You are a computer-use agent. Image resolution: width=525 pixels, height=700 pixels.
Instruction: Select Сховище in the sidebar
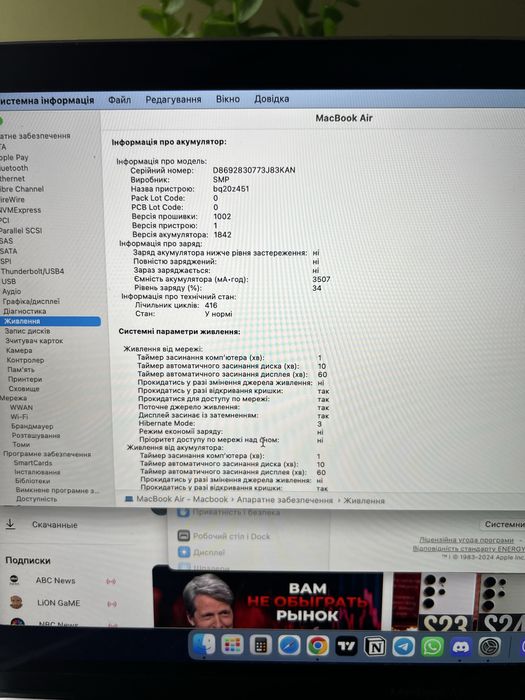click(x=24, y=388)
